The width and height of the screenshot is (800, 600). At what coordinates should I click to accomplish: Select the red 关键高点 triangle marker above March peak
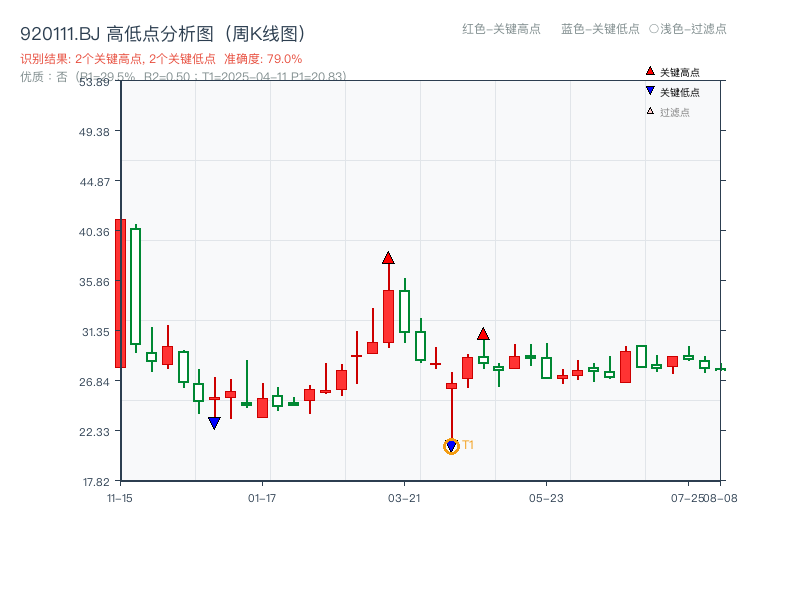click(x=388, y=257)
